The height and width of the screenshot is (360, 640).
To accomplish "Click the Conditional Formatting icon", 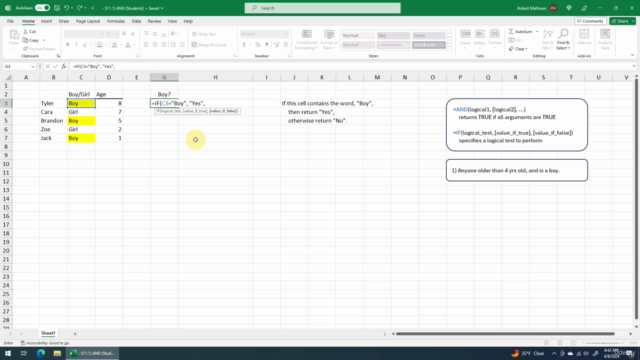I will pyautogui.click(x=307, y=34).
